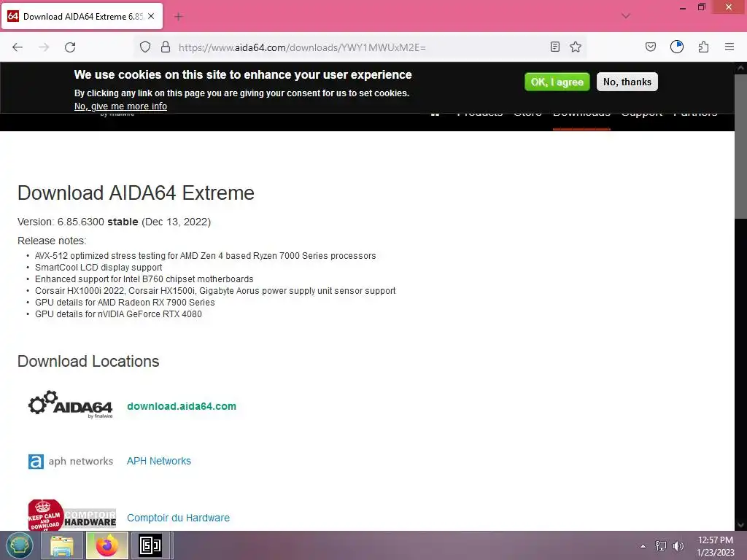
Task: Click the 'Version: 6.85.6300 stable' line
Action: [x=115, y=222]
